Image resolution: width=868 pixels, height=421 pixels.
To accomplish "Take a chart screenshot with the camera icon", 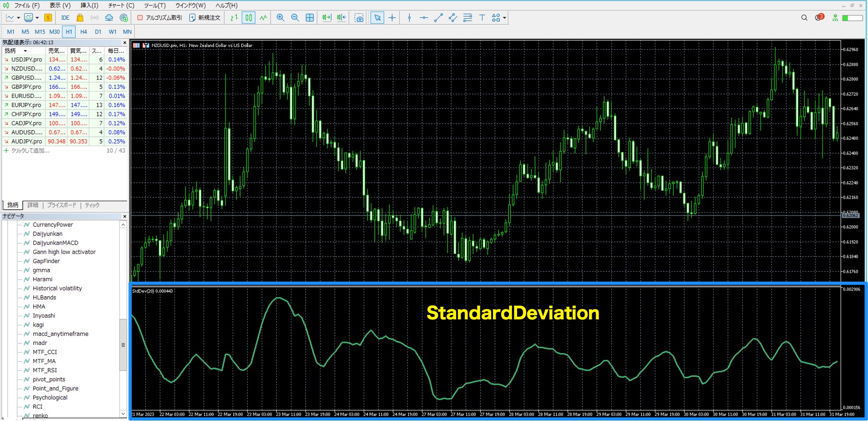I will tap(359, 18).
